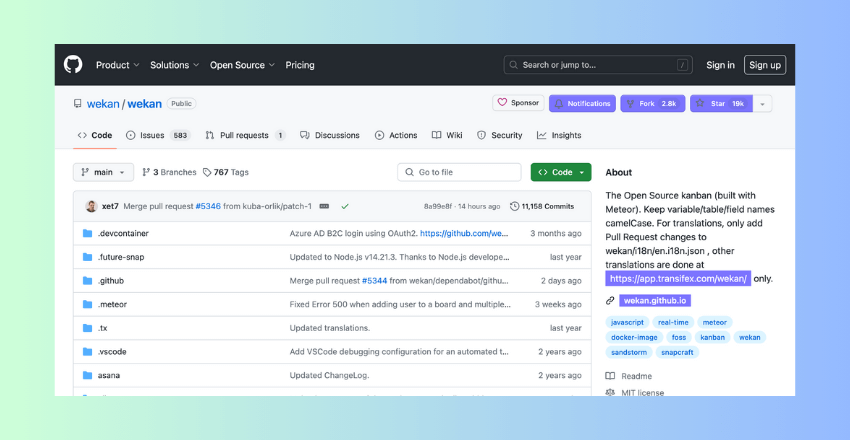Open the wekan.github.io website link
Viewport: 850px width, 440px height.
coord(655,301)
